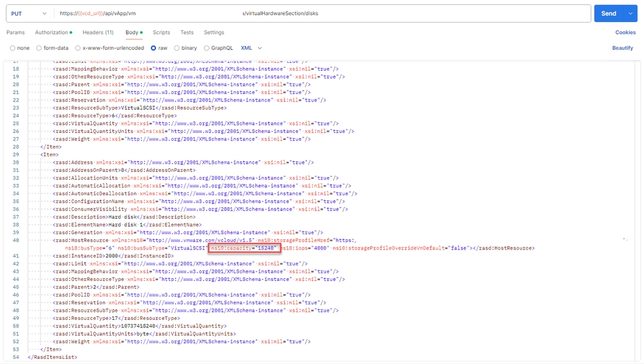Open the XML format dropdown
Image resolution: width=644 pixels, height=364 pixels.
pos(252,48)
